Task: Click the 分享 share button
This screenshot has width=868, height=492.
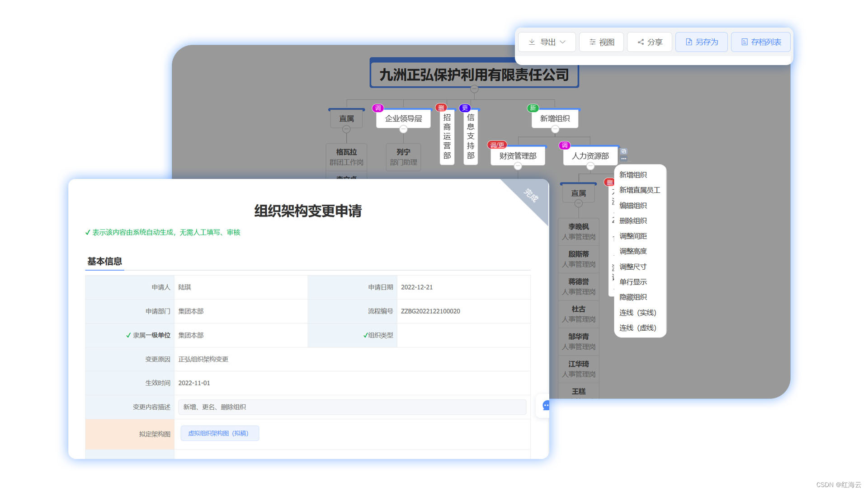Action: tap(649, 42)
